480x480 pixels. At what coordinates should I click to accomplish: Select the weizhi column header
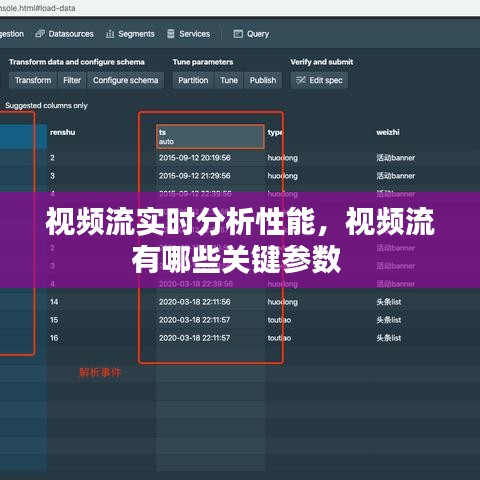(x=388, y=132)
